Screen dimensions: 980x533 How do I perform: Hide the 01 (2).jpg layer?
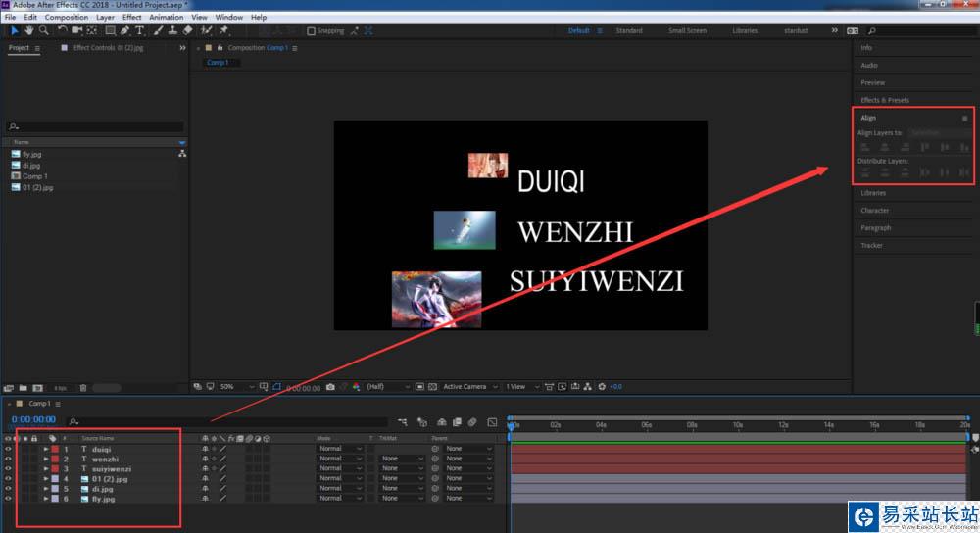tap(8, 479)
